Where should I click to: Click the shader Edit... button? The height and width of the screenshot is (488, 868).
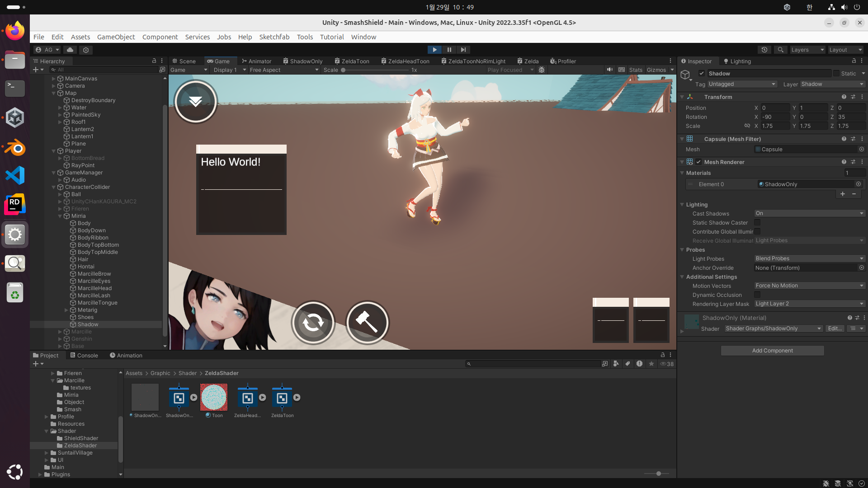pyautogui.click(x=835, y=328)
